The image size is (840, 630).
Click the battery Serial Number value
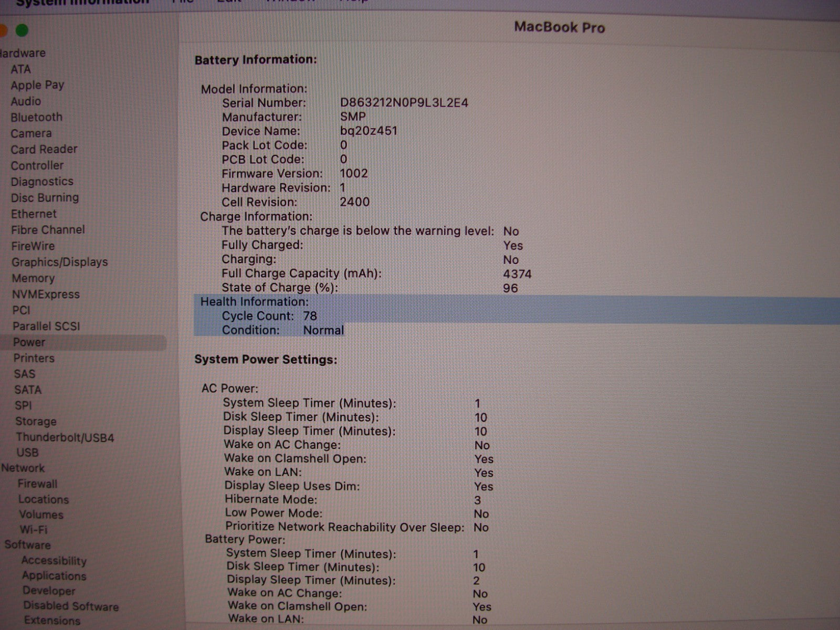404,103
